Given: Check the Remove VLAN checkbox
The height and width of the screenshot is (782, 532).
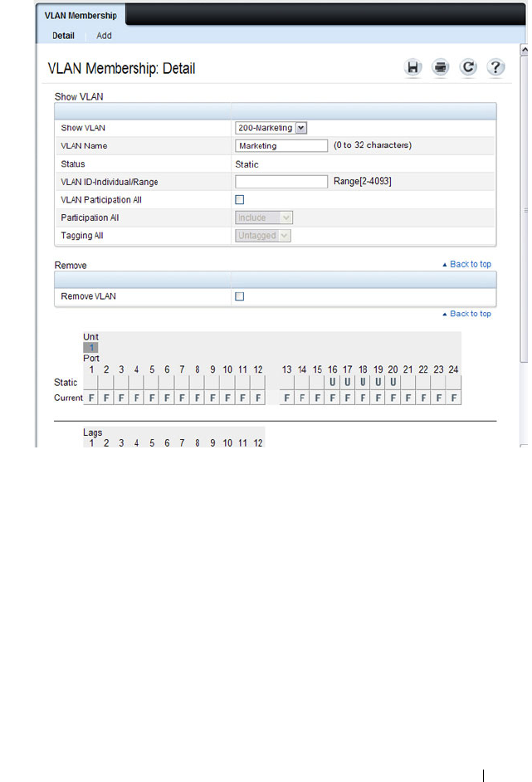Looking at the screenshot, I should tap(240, 296).
